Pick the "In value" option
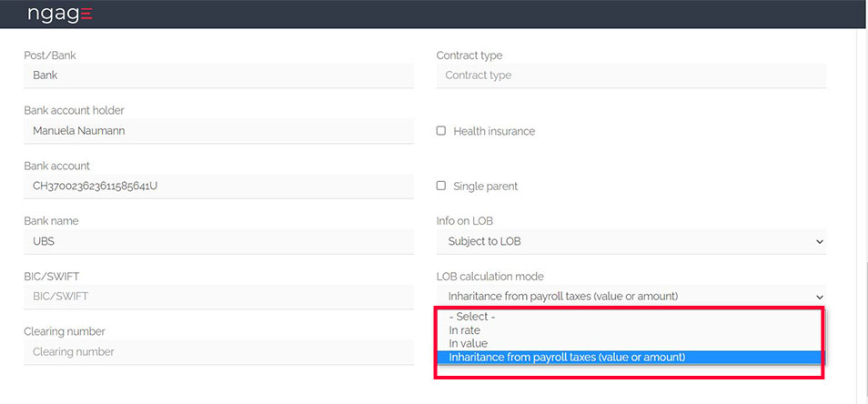This screenshot has height=404, width=868. point(468,344)
